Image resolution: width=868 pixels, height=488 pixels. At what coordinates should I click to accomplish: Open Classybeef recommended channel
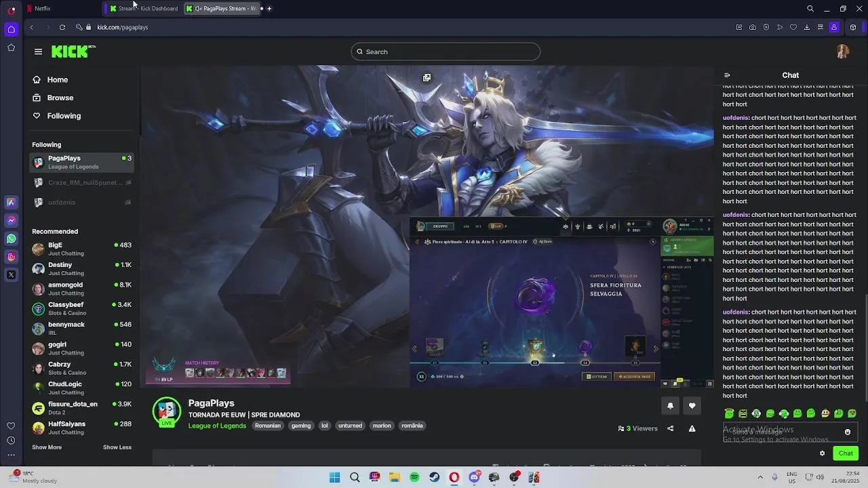coord(82,308)
